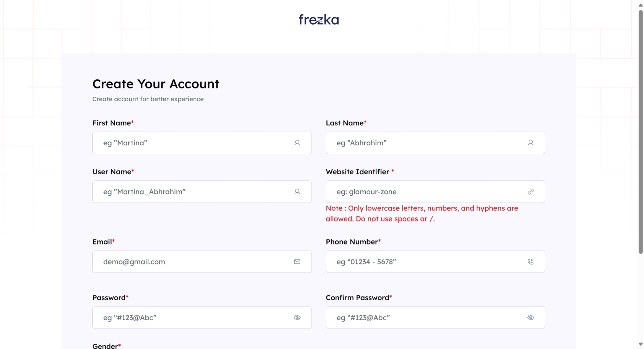Click the Email input field
Viewport: 644px width, 349px height.
click(x=193, y=262)
